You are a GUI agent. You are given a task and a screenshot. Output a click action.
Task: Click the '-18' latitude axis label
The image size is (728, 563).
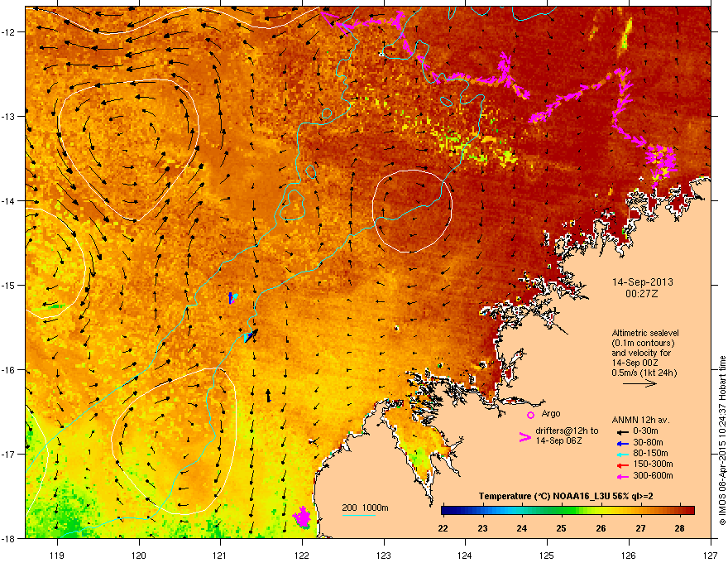click(x=8, y=538)
